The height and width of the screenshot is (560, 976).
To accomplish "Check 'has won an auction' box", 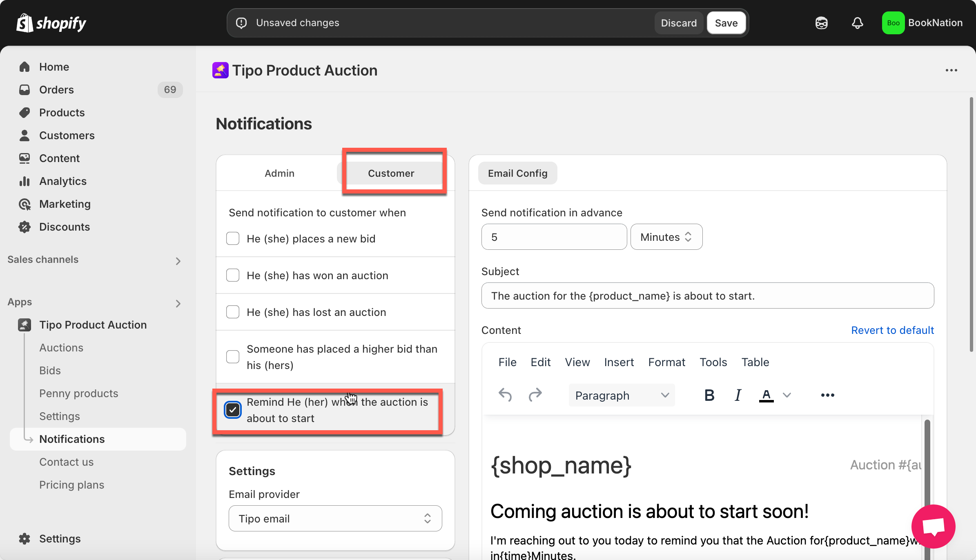I will 233,275.
